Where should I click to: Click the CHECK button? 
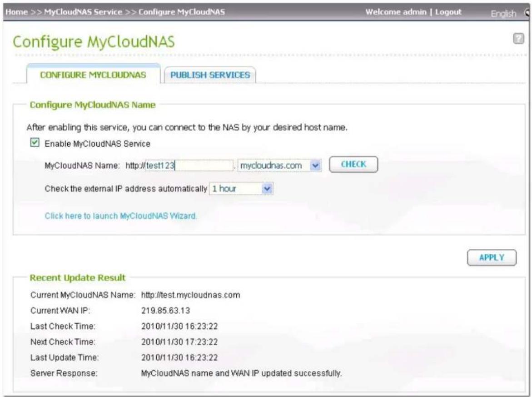pyautogui.click(x=353, y=164)
